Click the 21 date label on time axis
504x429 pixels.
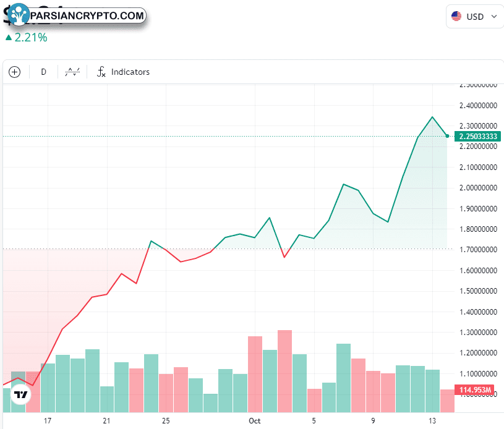106,420
